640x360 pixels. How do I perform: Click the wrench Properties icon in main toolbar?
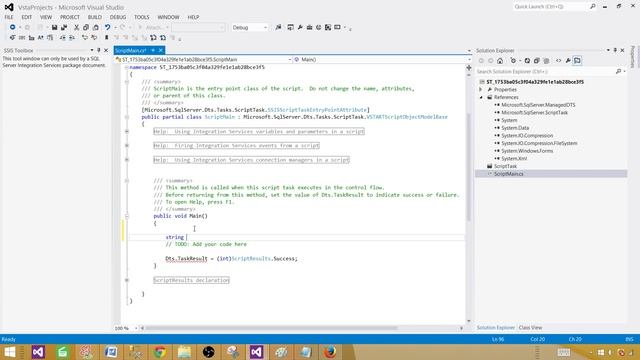(x=300, y=27)
